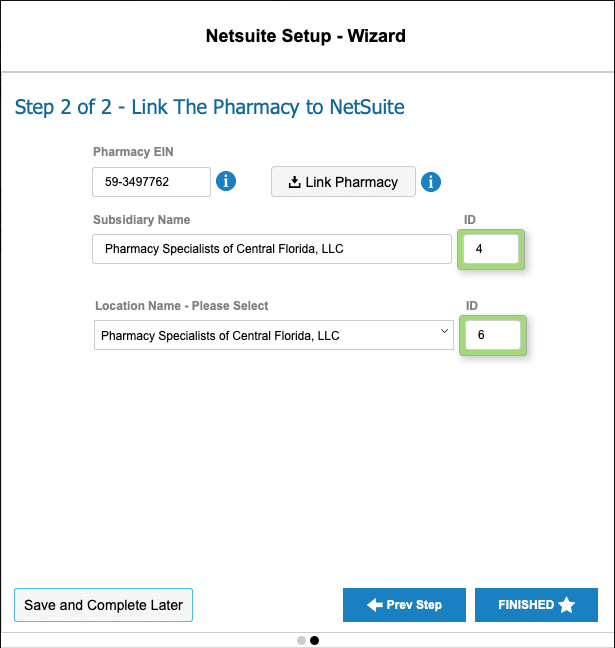Viewport: 615px width, 648px height.
Task: Expand the Location Name dropdown chevron
Action: point(444,334)
